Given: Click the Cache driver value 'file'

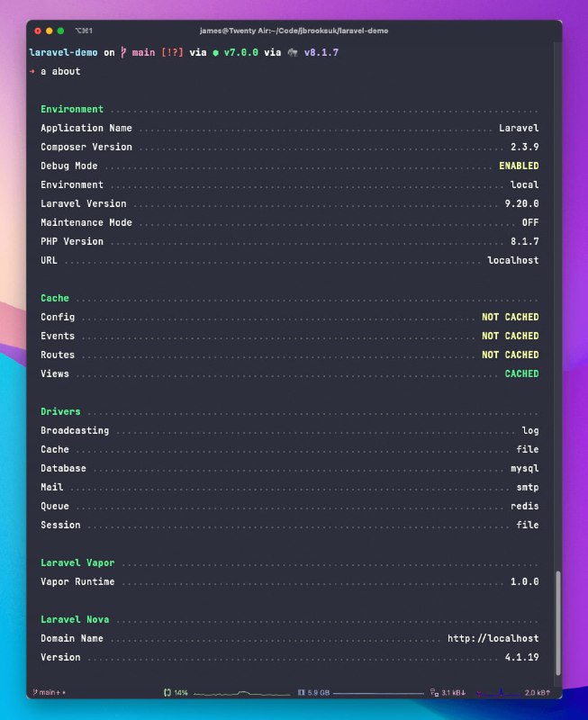Looking at the screenshot, I should (528, 449).
